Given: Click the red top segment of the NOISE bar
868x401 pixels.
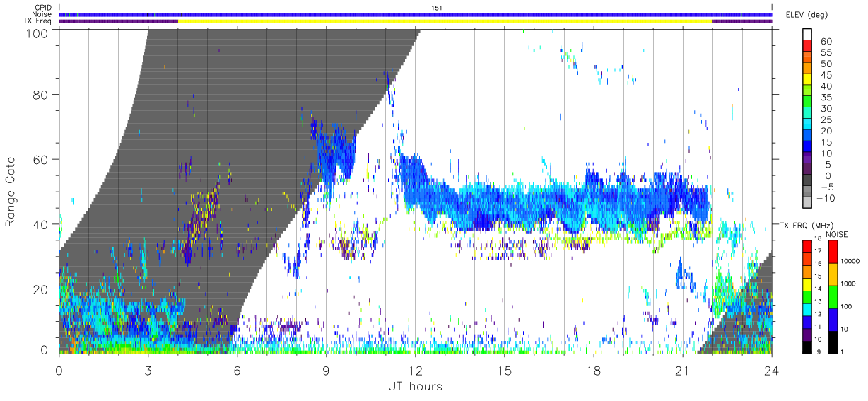Looking at the screenshot, I should 832,252.
